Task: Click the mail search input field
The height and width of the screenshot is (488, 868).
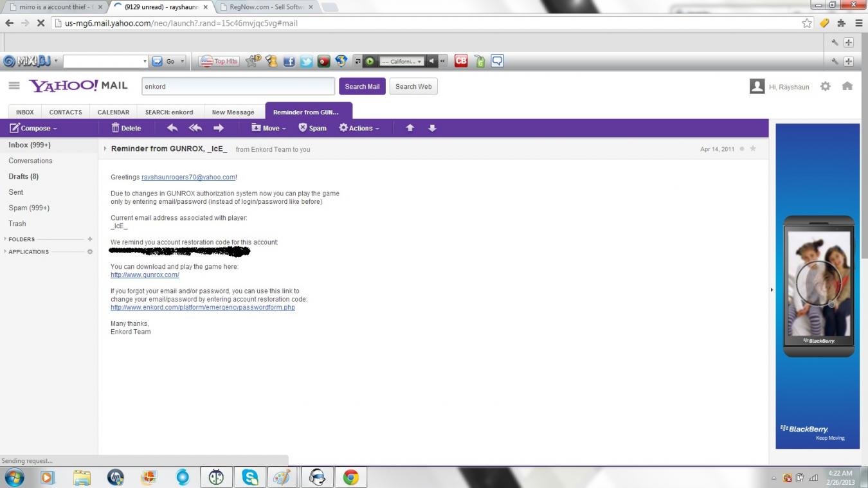Action: (x=237, y=87)
